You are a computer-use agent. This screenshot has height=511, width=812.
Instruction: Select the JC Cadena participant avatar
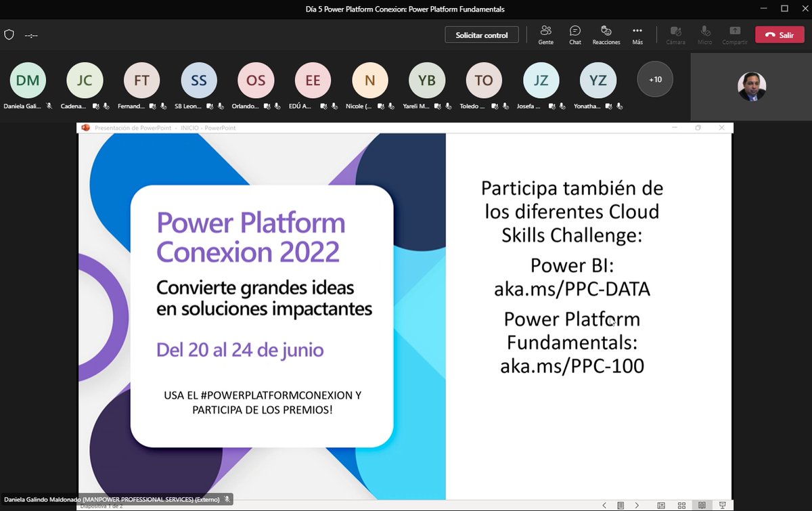click(x=85, y=80)
